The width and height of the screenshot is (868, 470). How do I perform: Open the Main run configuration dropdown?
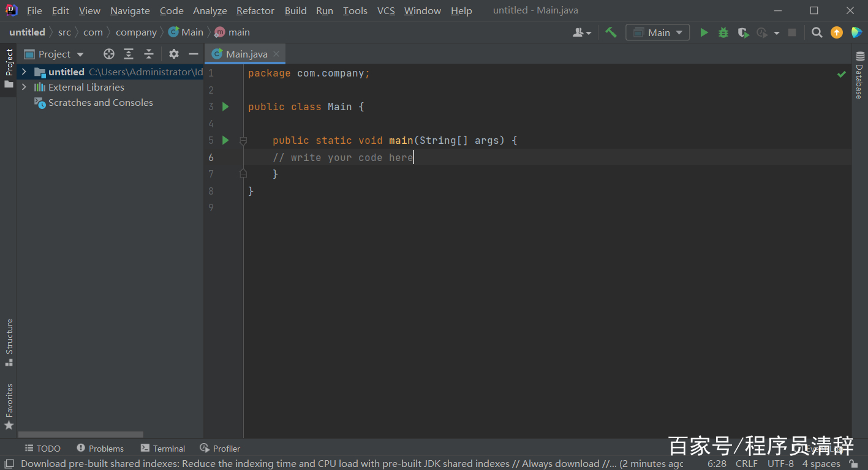tap(657, 32)
